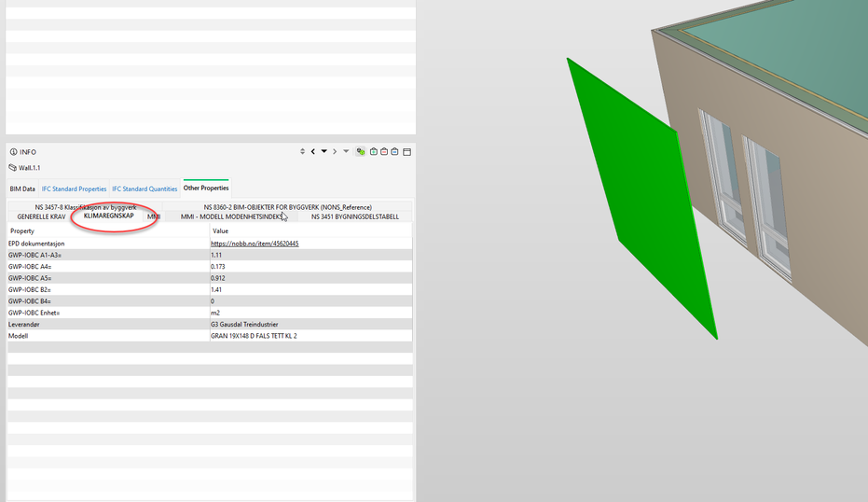Open NS 8360-2 BIM-OBJEKTER FOR BYGGVERK tab
The height and width of the screenshot is (502, 868).
tap(287, 207)
